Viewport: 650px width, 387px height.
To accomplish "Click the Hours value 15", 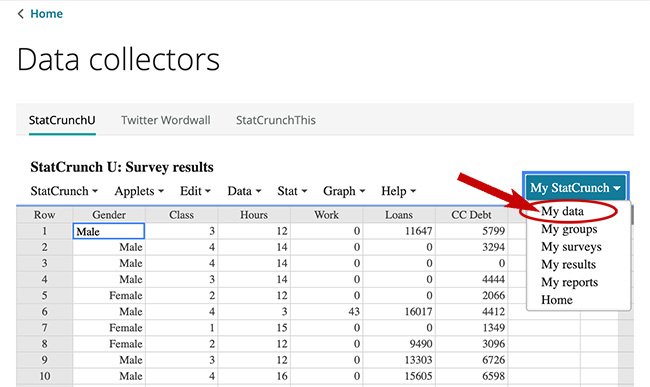I will [x=282, y=328].
